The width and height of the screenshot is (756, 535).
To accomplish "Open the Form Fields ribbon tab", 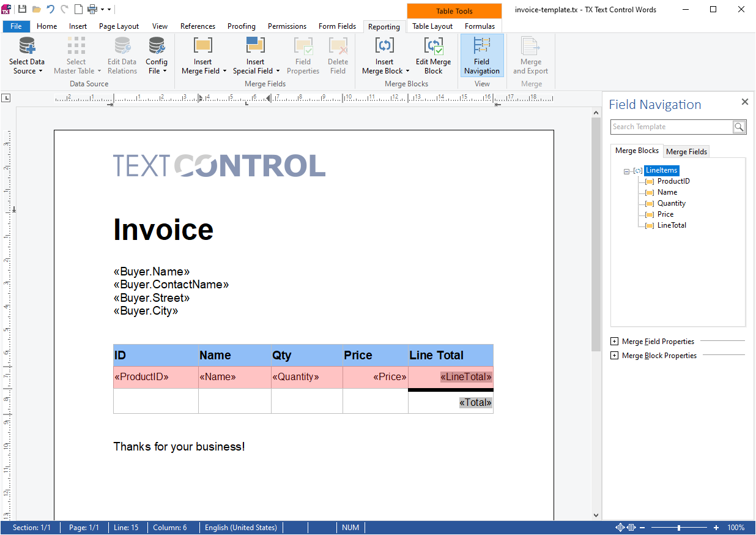I will click(x=338, y=26).
